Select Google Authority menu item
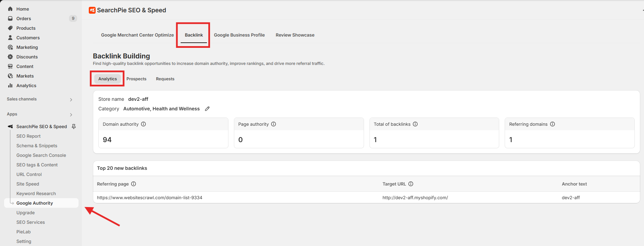The height and width of the screenshot is (246, 644). [x=41, y=203]
